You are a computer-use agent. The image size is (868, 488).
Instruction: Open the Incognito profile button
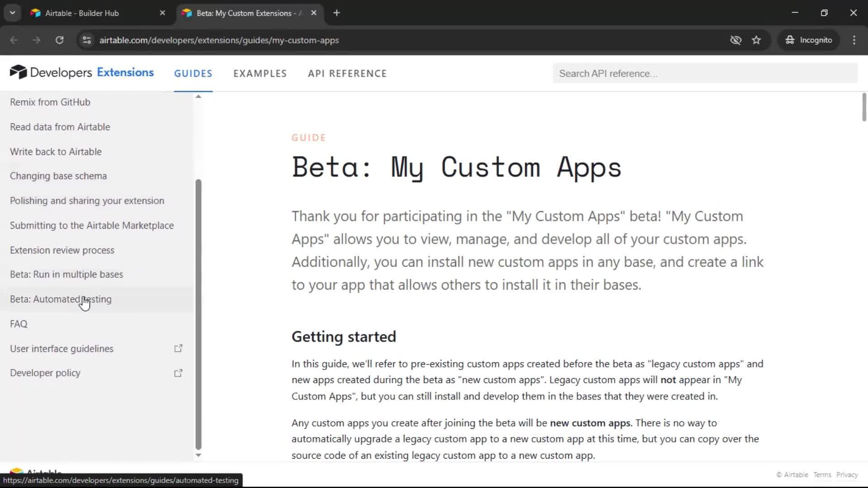click(809, 40)
